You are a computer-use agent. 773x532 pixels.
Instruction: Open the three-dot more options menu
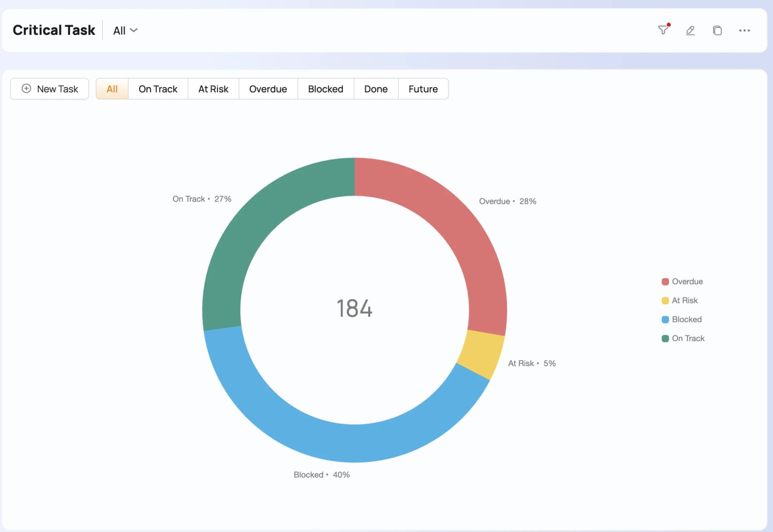tap(744, 30)
